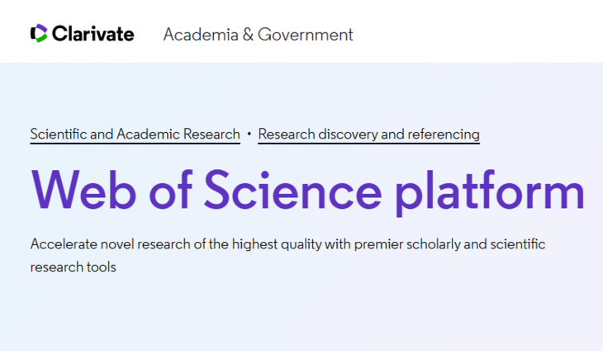Click the Clarivate wordmark text
Screen dimensions: 603x364
[93, 34]
